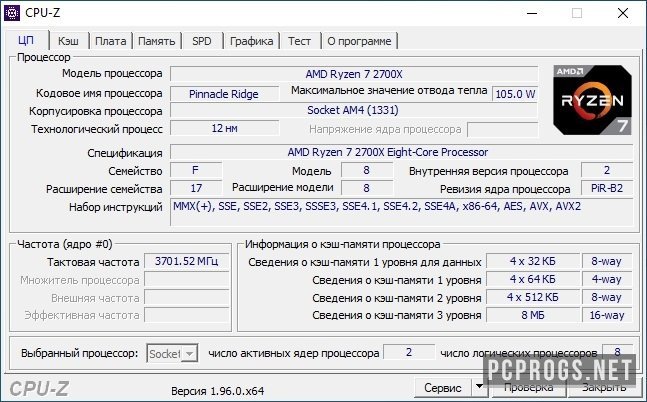
Task: Expand the Сервис button dropdown arrow
Action: 479,387
